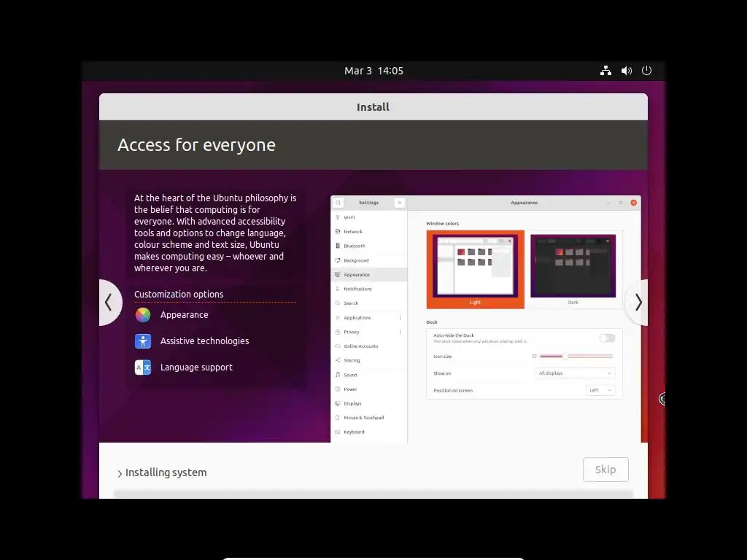The height and width of the screenshot is (560, 747).
Task: Click the Assistive technologies label
Action: tap(205, 341)
